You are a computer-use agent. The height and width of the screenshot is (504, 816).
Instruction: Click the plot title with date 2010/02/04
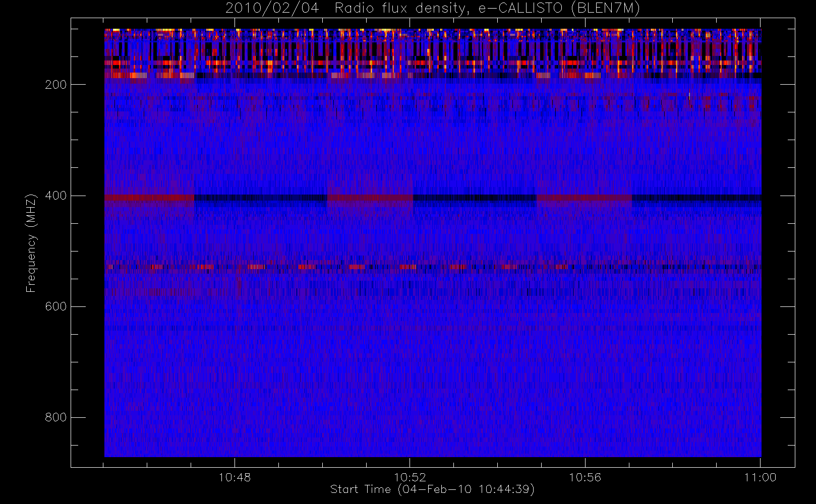[x=433, y=9]
